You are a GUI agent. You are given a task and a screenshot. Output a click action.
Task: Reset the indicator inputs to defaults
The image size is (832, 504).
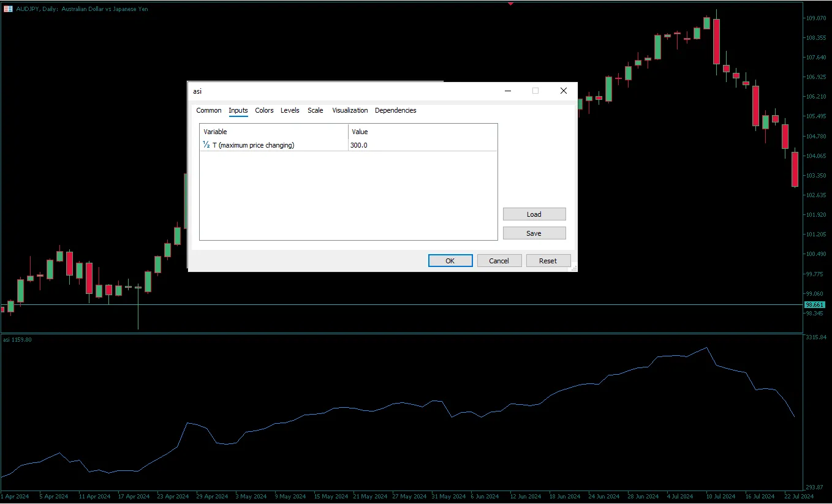pyautogui.click(x=548, y=260)
